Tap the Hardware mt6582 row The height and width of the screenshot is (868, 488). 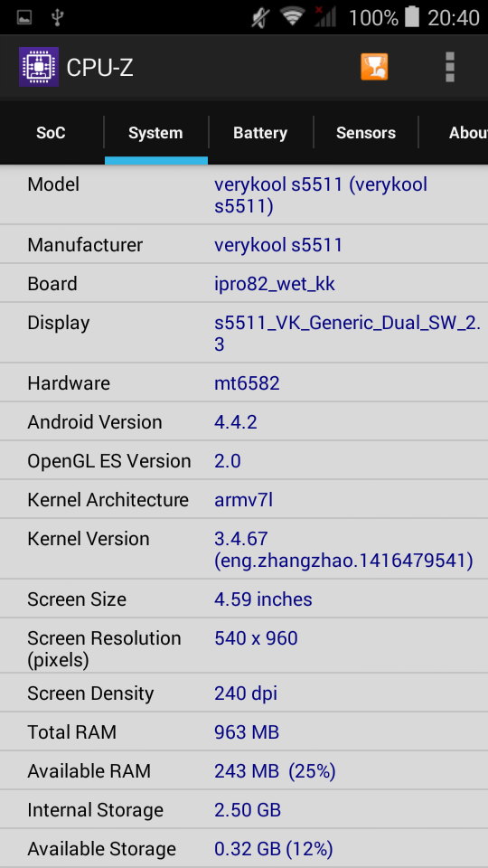[244, 382]
